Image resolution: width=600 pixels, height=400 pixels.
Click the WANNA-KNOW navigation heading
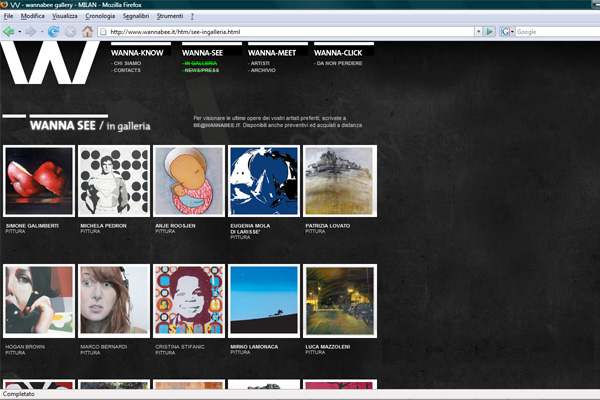137,53
